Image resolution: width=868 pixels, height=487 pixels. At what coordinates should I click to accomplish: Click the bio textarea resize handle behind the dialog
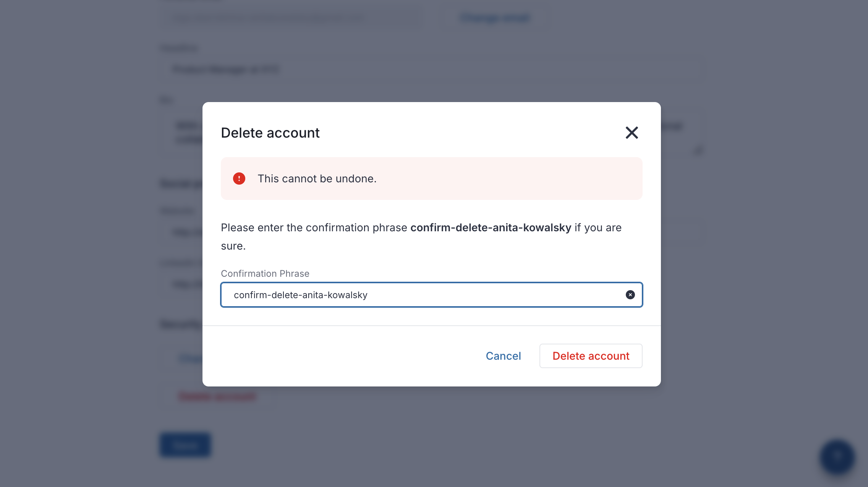(x=699, y=150)
